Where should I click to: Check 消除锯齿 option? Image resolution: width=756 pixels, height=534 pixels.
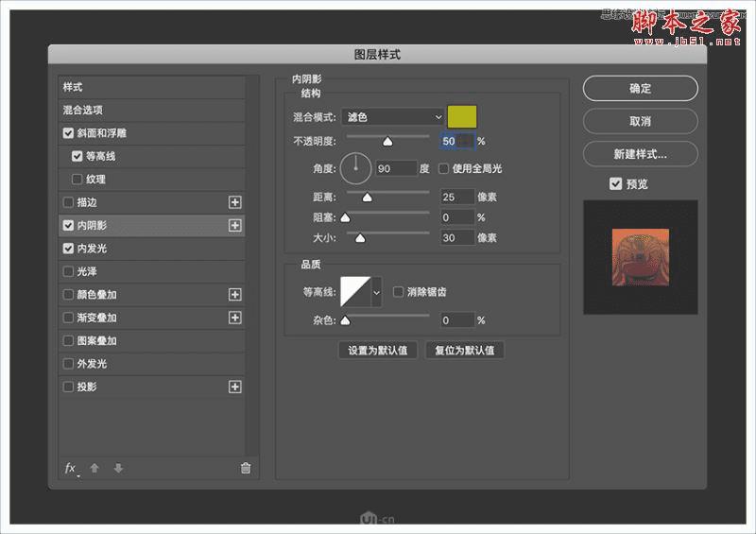(x=398, y=292)
